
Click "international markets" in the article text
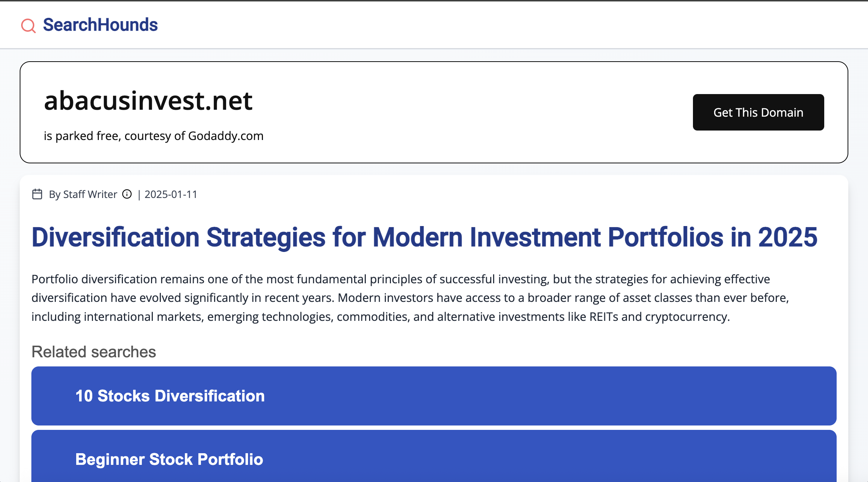tap(143, 317)
